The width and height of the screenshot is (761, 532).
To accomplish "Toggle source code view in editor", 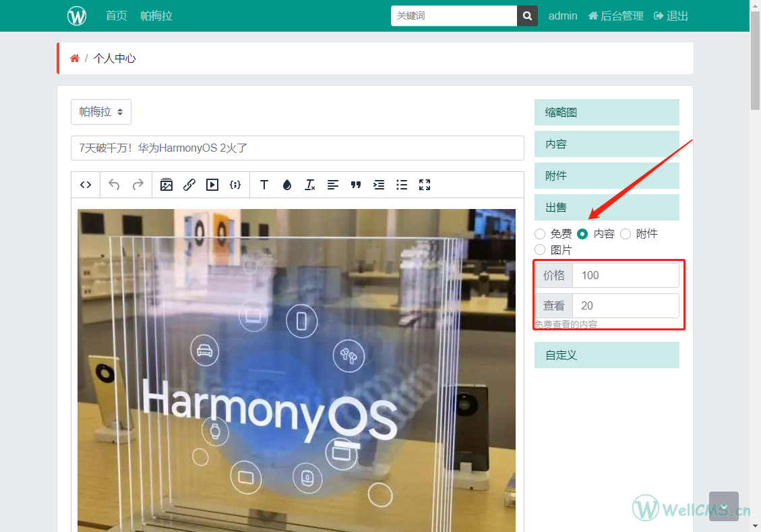I will 86,185.
